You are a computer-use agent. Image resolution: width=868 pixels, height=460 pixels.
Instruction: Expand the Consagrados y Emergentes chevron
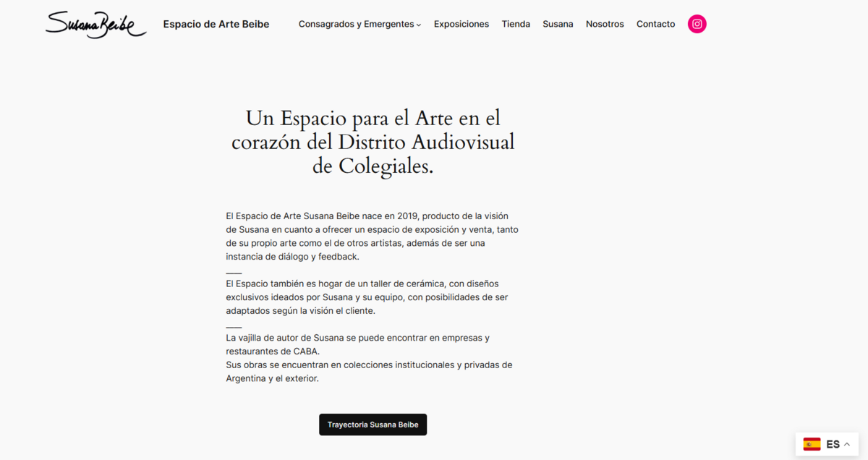(419, 25)
